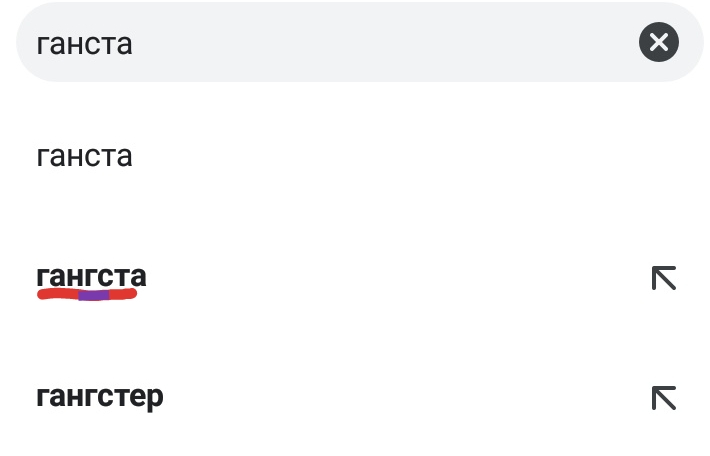The height and width of the screenshot is (456, 710).
Task: Tap the arrow icon beside "гангстер"
Action: [663, 397]
